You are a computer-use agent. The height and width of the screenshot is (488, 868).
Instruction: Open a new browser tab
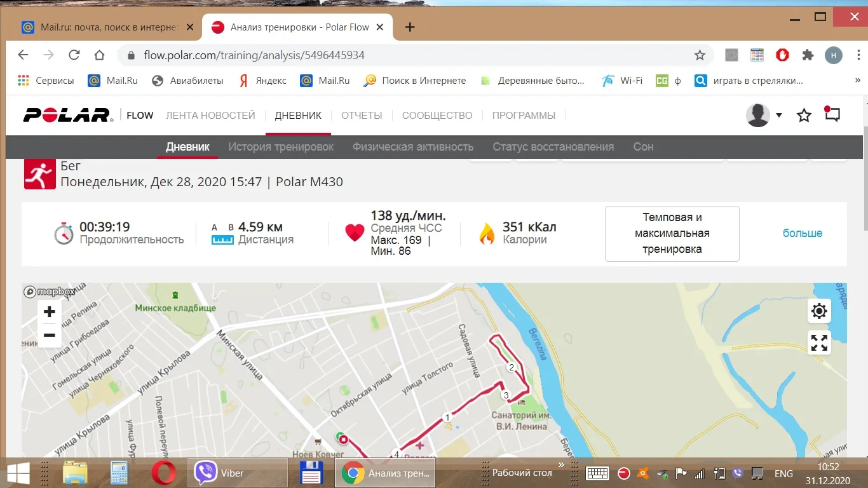click(x=410, y=27)
